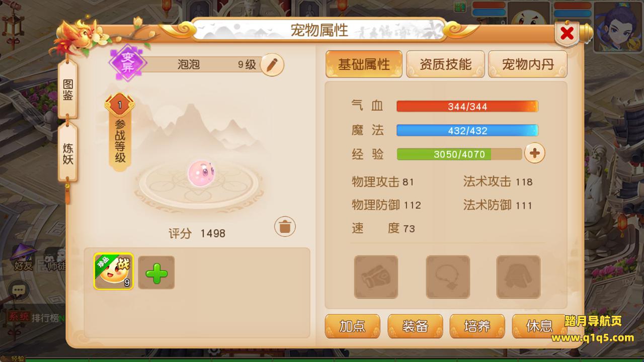Click the 装备 button
Image resolution: width=644 pixels, height=362 pixels.
(415, 326)
